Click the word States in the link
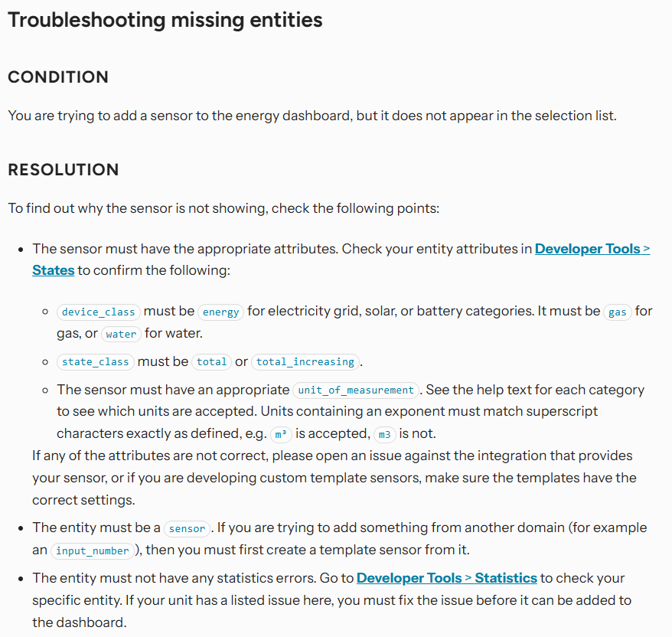 point(53,270)
